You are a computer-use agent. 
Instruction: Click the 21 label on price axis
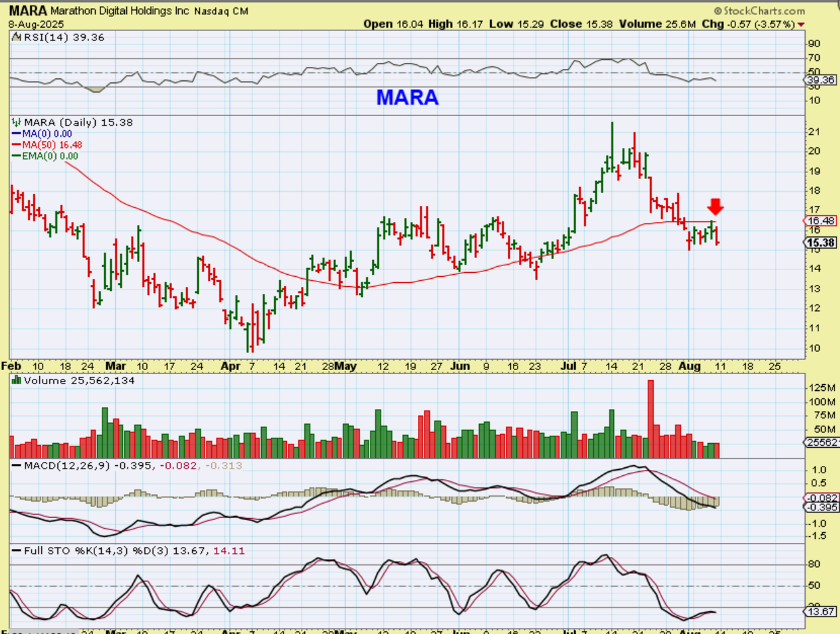coord(814,131)
